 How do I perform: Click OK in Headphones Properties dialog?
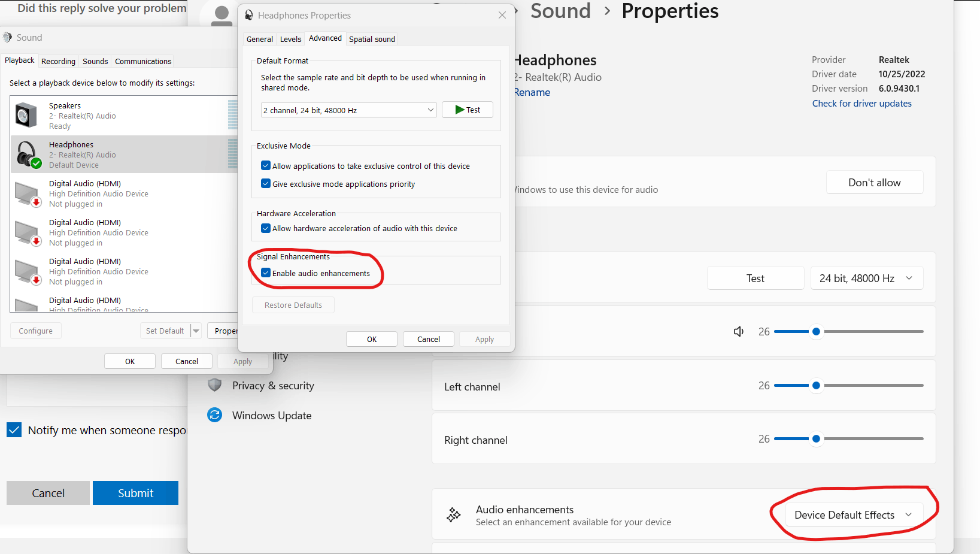(372, 339)
